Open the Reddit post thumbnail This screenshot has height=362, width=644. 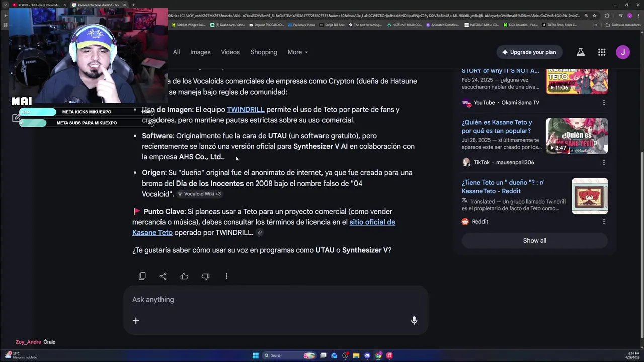(590, 196)
